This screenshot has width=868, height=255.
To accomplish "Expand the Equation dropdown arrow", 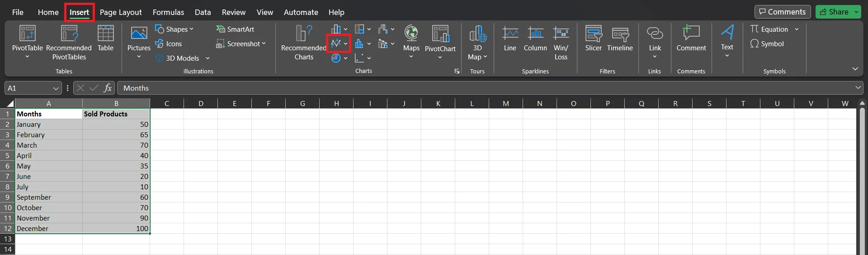I will click(797, 29).
